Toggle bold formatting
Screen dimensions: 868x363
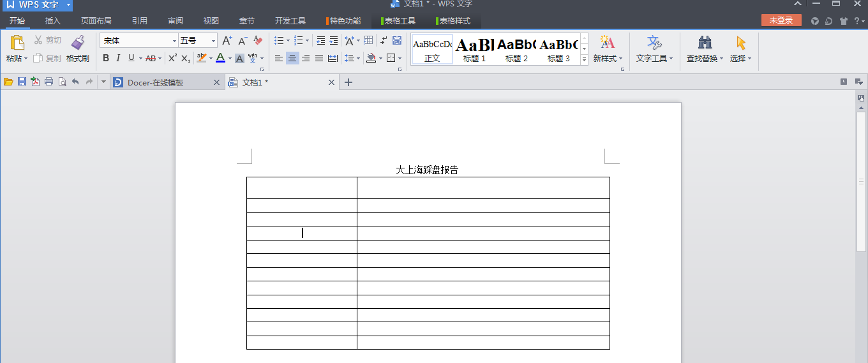[106, 58]
